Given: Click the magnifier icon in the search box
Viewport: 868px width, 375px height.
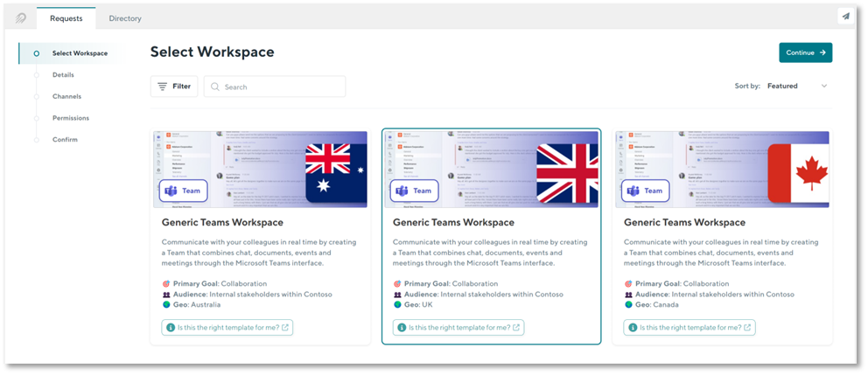Looking at the screenshot, I should click(x=214, y=87).
